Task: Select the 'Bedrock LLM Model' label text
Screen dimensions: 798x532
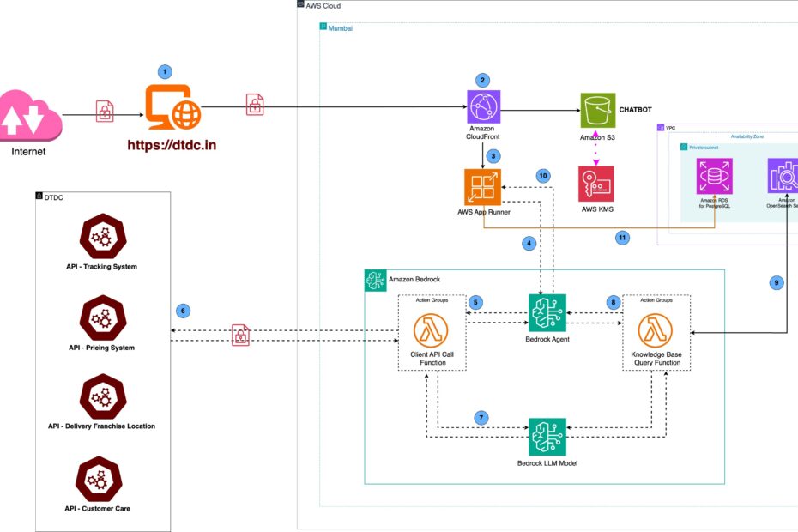Action: coord(547,463)
